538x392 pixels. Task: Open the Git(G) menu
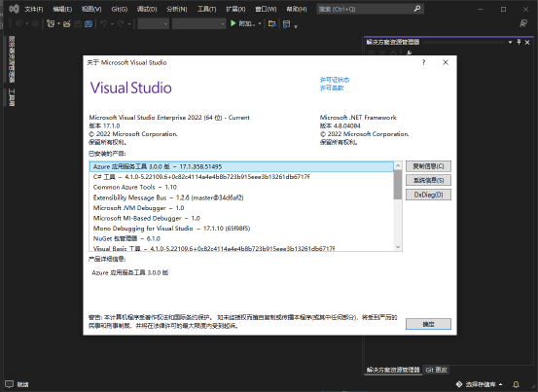pyautogui.click(x=120, y=10)
